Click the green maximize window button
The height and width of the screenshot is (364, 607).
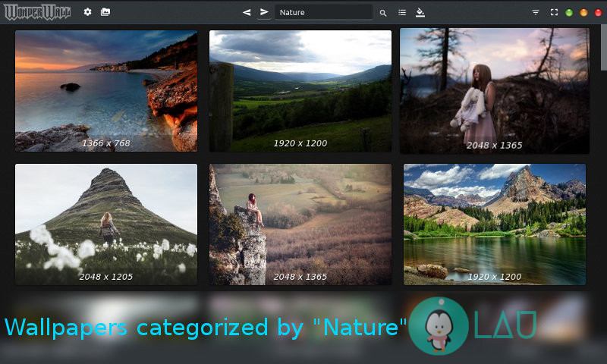pyautogui.click(x=569, y=13)
